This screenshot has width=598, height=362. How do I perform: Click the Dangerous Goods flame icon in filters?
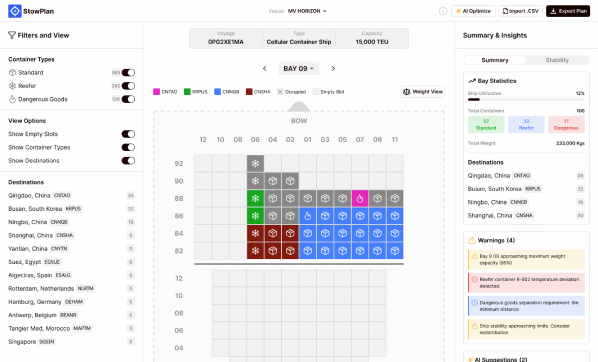click(x=12, y=99)
